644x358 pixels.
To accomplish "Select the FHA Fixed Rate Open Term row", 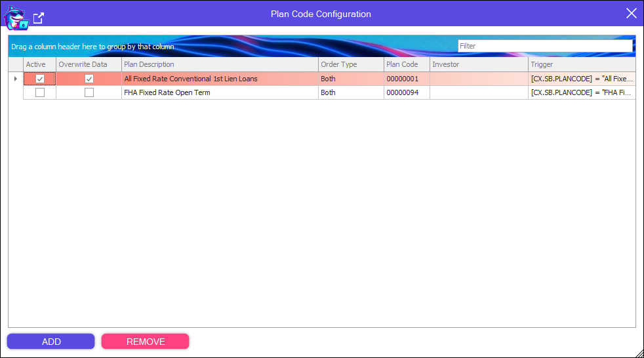I will [x=220, y=93].
